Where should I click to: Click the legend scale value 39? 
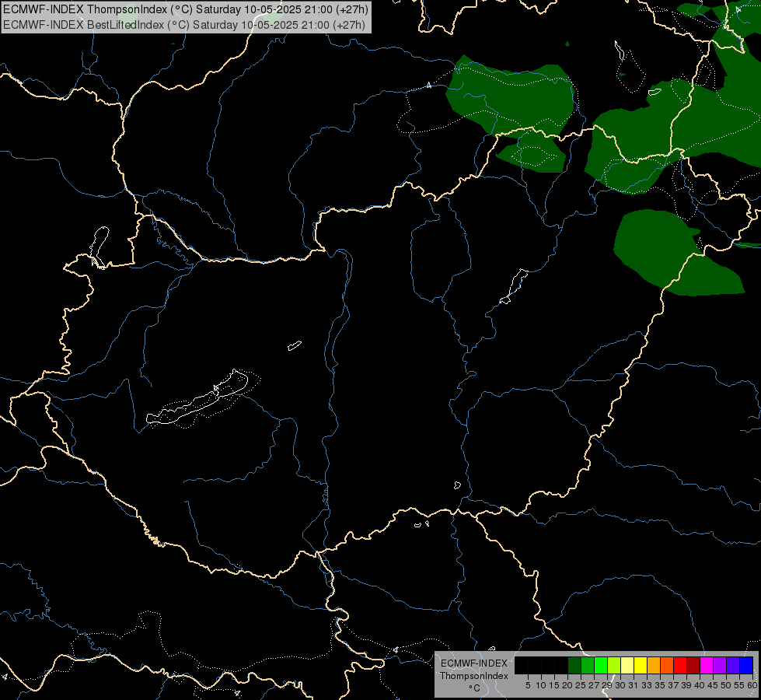[x=686, y=685]
